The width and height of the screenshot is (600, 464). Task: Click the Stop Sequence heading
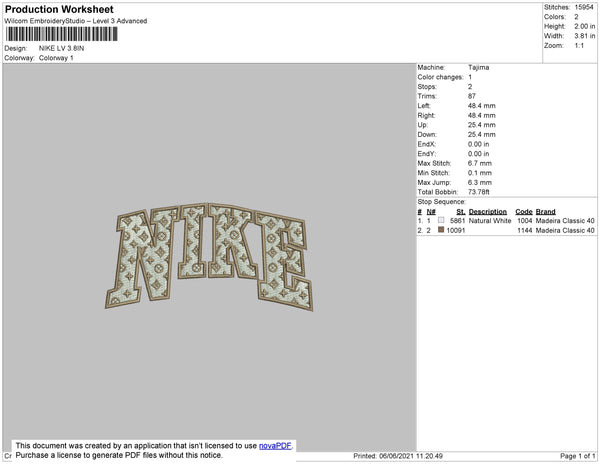(x=442, y=202)
